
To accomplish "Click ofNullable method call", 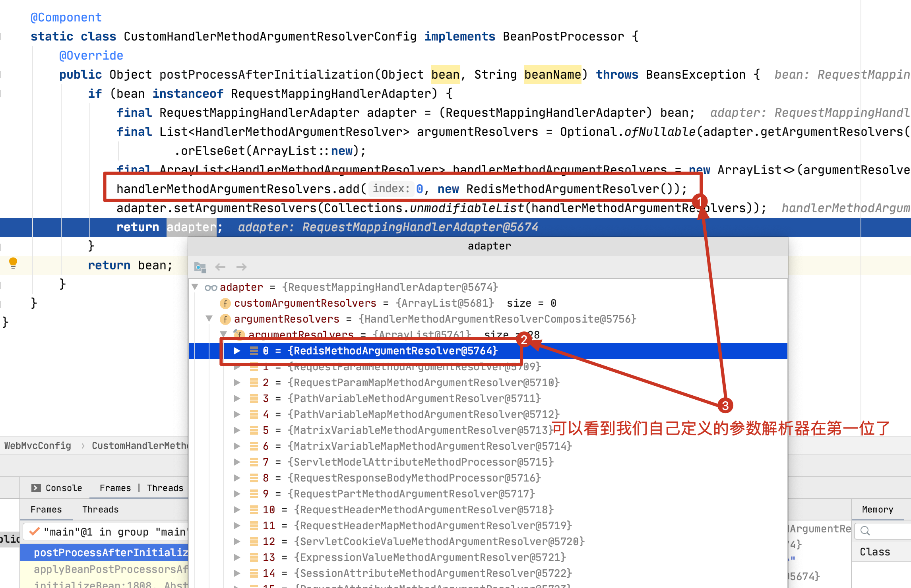I will click(x=660, y=132).
